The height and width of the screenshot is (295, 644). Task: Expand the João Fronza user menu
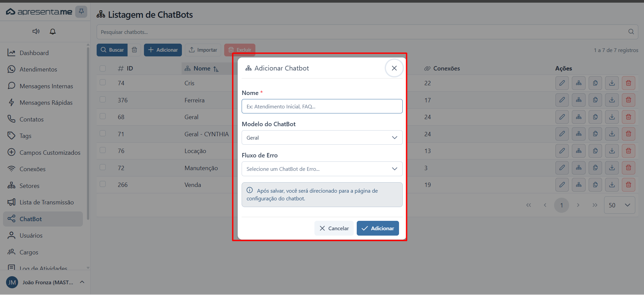click(x=45, y=282)
